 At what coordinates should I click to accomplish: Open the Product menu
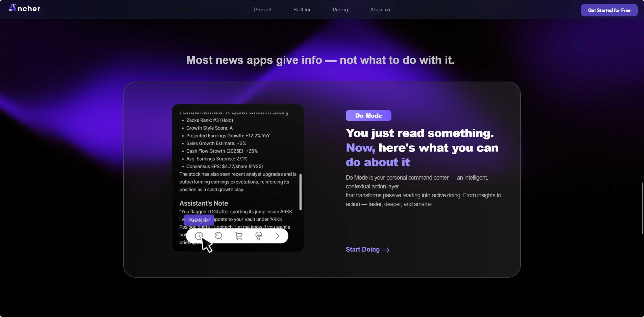point(263,10)
